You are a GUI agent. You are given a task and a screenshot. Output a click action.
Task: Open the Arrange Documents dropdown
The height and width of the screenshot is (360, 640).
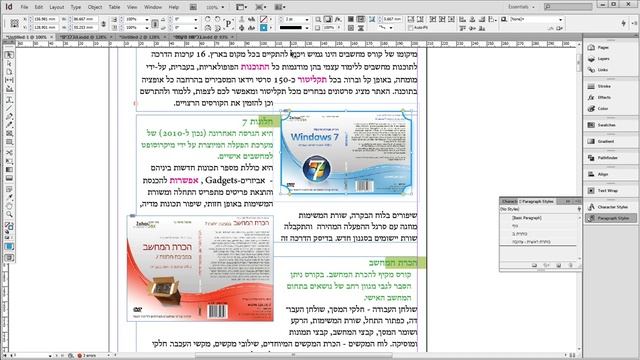click(280, 7)
